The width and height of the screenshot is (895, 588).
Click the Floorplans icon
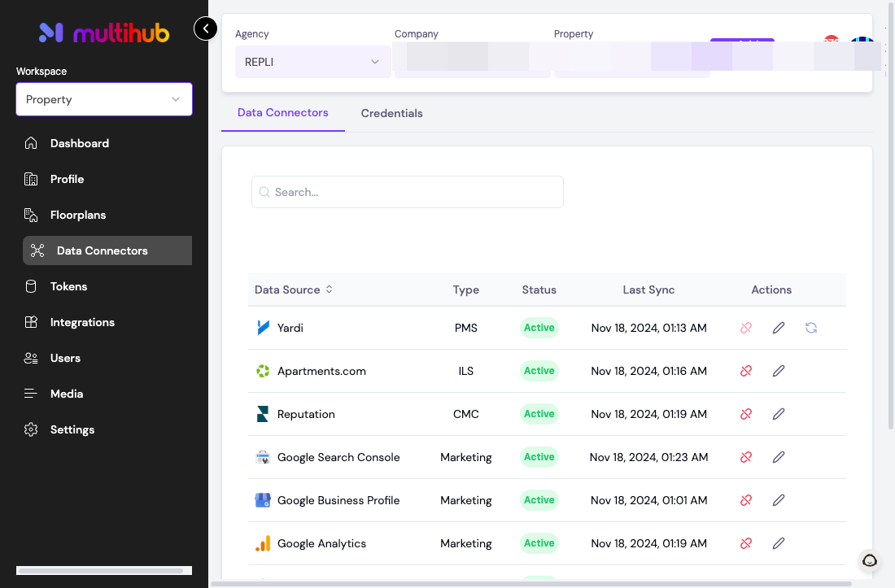[x=31, y=215]
